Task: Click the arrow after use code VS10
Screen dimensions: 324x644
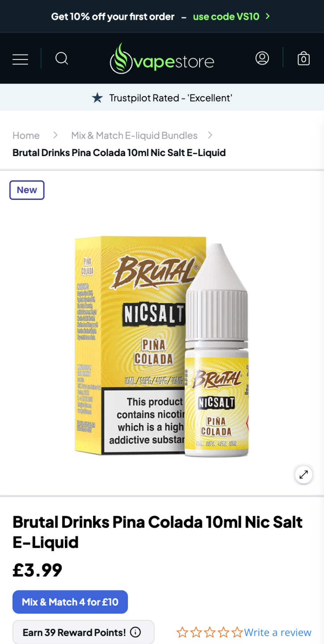Action: click(x=268, y=17)
